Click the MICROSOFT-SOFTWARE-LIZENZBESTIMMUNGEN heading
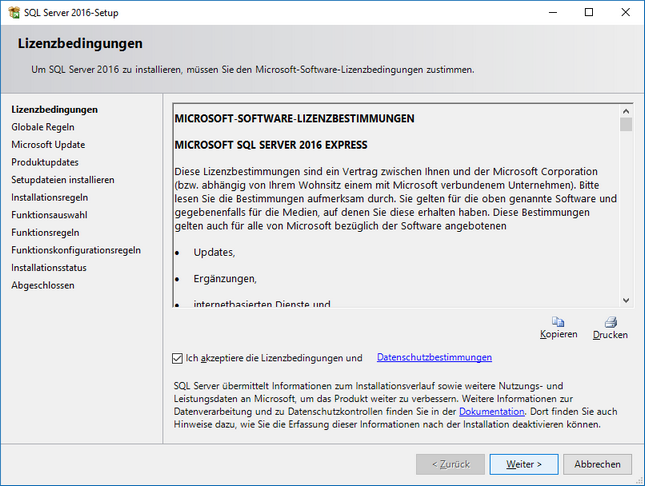Viewport: 645px width, 486px height. point(295,119)
